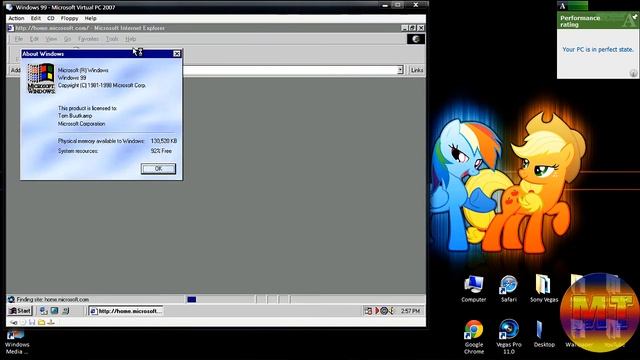Click the round button in Performance gadget corner
Image resolution: width=640 pixels, height=360 pixels.
(x=633, y=73)
